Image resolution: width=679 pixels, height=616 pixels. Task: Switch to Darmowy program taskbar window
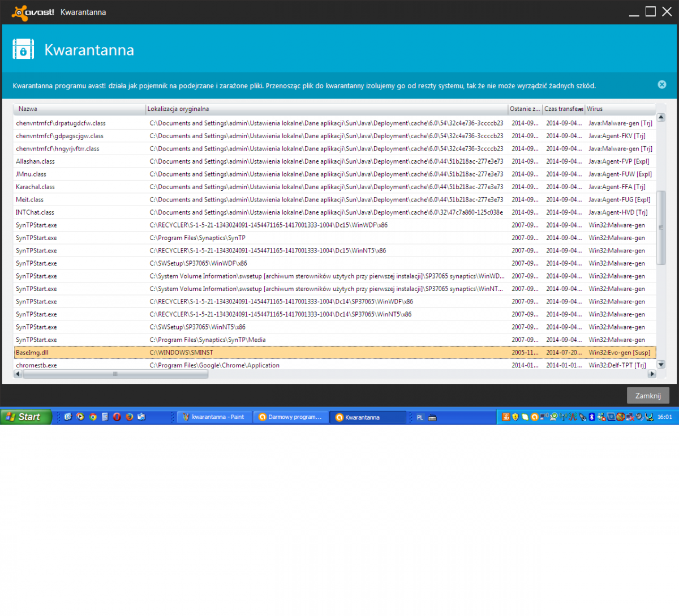pyautogui.click(x=291, y=417)
